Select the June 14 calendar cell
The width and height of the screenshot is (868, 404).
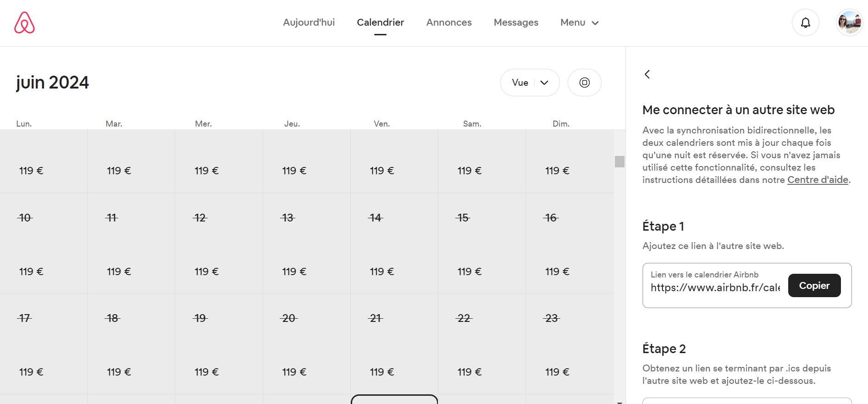[394, 243]
